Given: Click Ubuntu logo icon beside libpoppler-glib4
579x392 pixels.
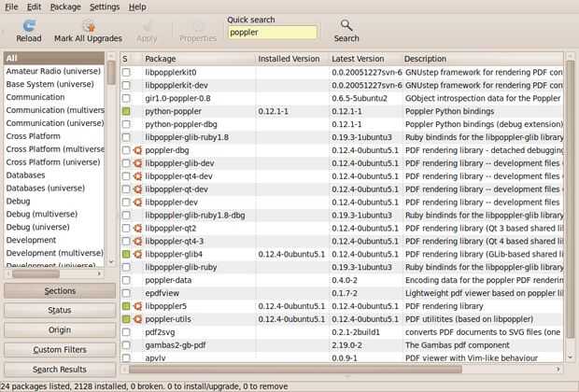Looking at the screenshot, I should pyautogui.click(x=137, y=254).
